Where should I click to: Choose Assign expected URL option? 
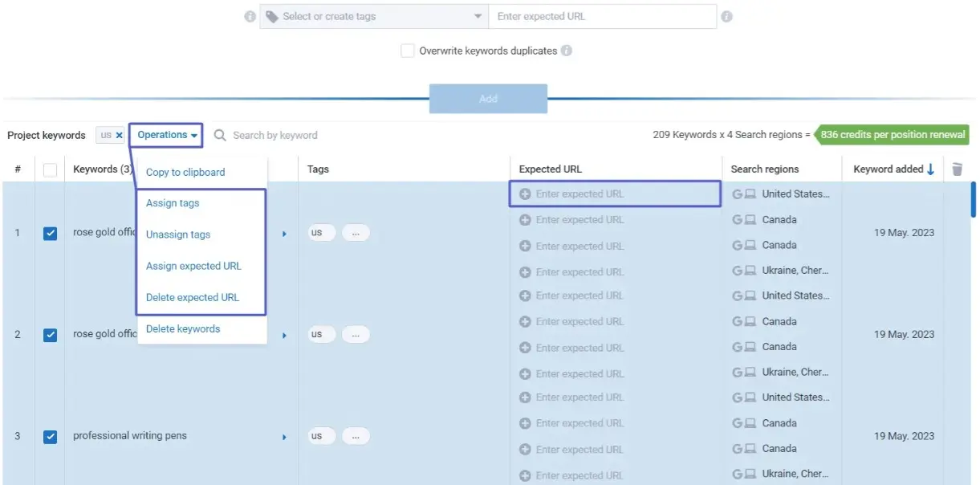(x=193, y=266)
